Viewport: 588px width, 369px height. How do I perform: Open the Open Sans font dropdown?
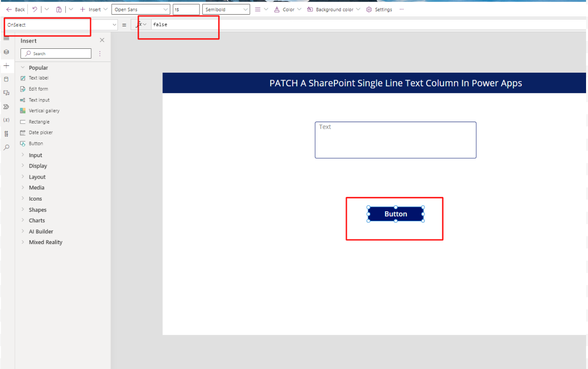click(141, 9)
